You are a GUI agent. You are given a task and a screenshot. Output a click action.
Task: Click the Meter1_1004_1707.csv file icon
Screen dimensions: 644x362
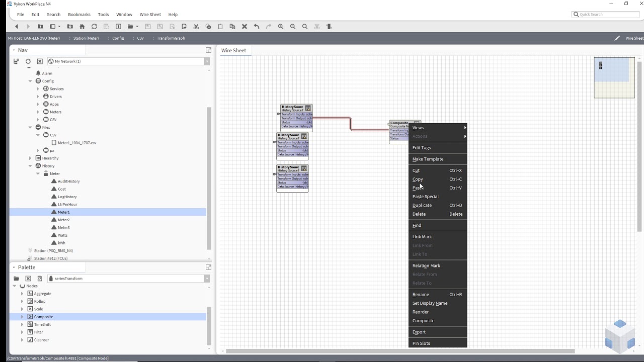coord(54,143)
